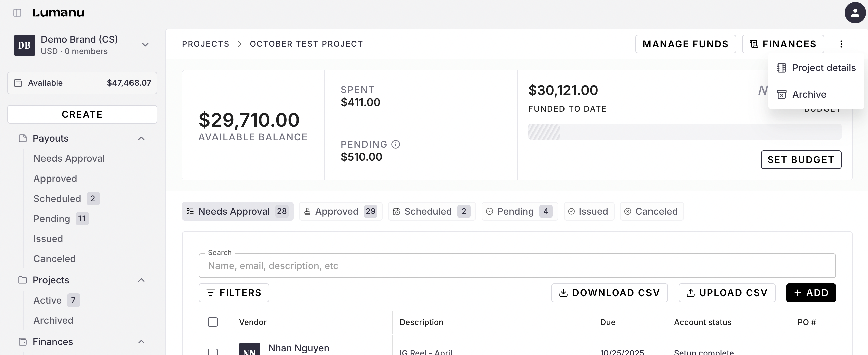Click the funded budget progress bar
868x355 pixels.
[684, 132]
